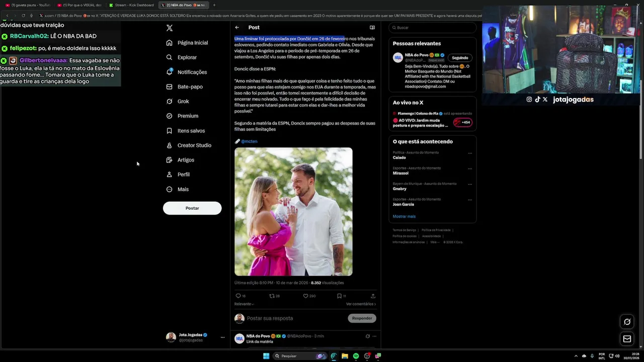Screen dimensions: 644x362
Task: Click the Buscar search field
Action: click(x=432, y=28)
